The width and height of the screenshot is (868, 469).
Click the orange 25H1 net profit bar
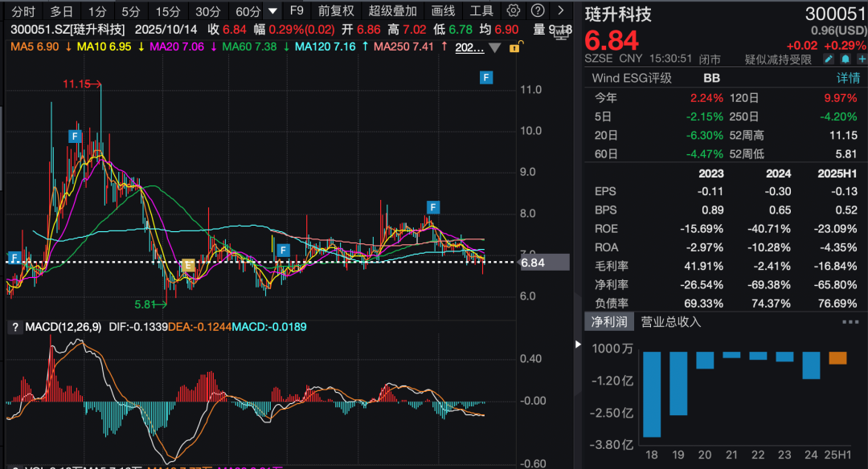coord(837,358)
